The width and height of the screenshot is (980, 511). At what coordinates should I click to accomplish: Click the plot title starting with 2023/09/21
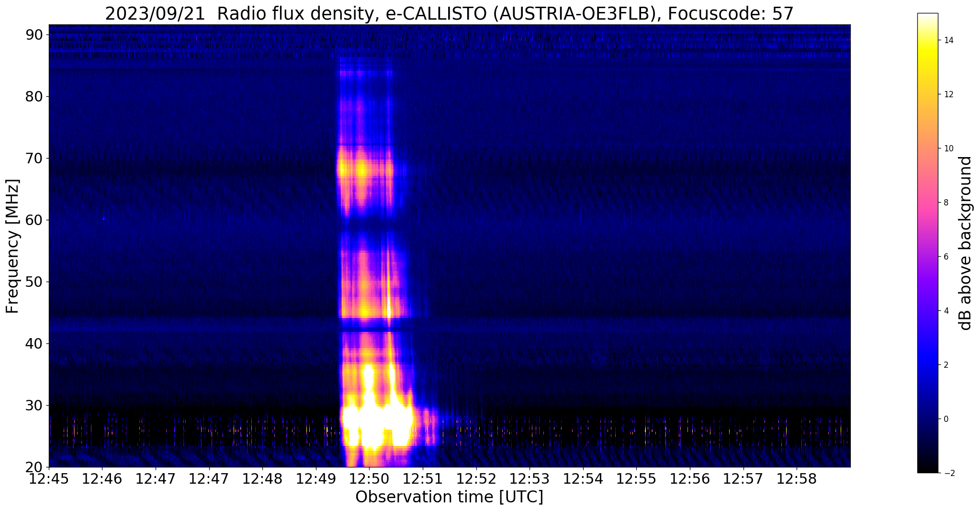tap(449, 13)
